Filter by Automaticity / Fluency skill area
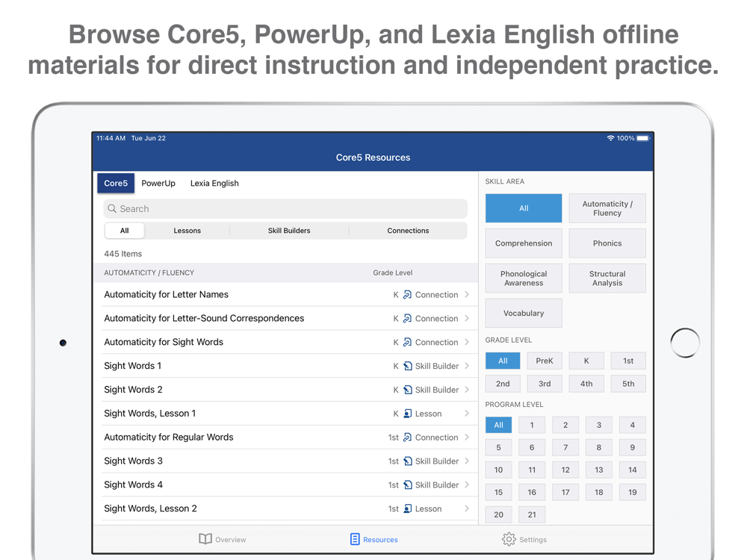 click(x=607, y=208)
